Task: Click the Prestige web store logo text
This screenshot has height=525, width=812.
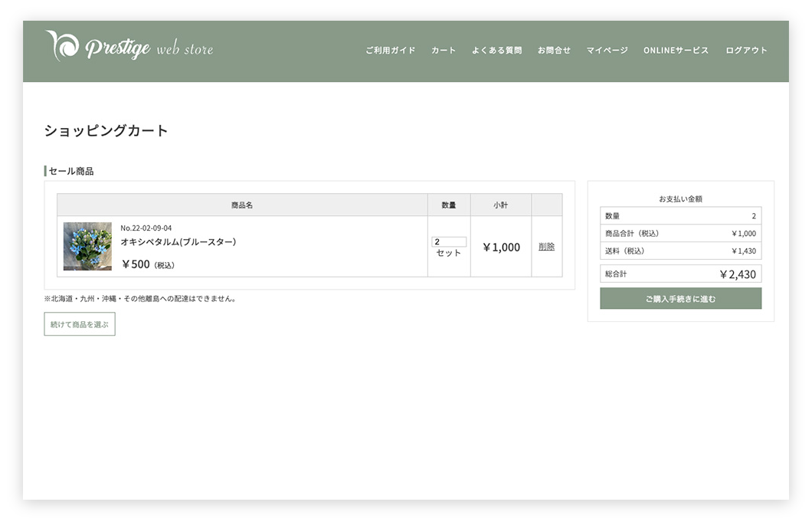Action: pyautogui.click(x=149, y=49)
